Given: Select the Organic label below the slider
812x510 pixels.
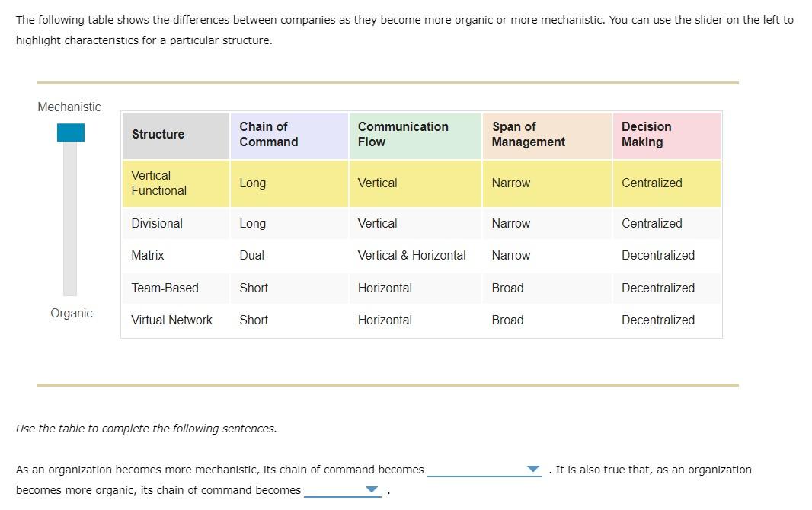Looking at the screenshot, I should coord(72,313).
